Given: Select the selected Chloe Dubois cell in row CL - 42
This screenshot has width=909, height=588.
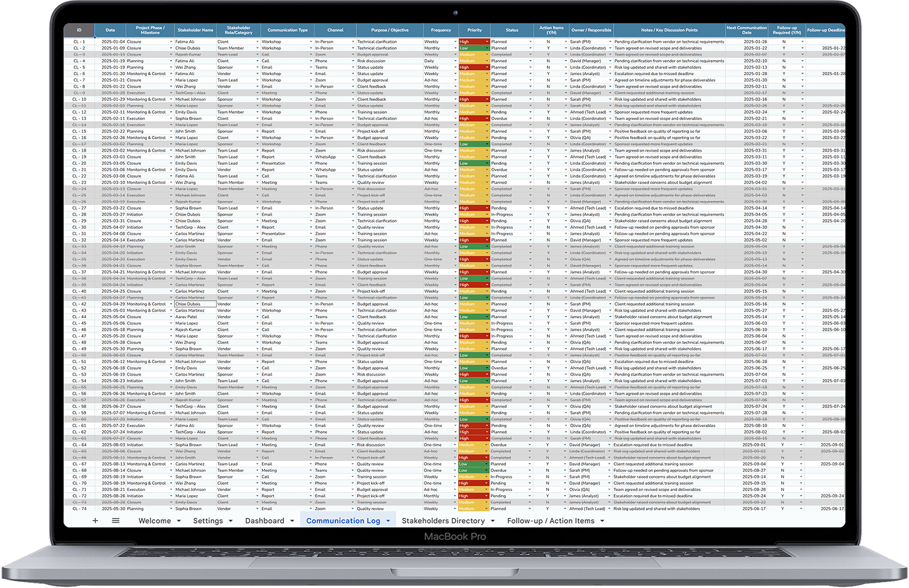Looking at the screenshot, I should point(194,304).
